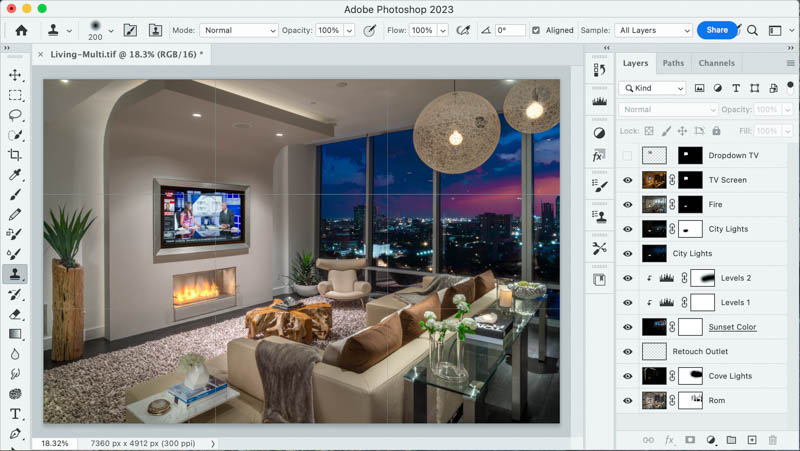Switch to the Paths tab
This screenshot has height=451, width=800.
click(674, 63)
